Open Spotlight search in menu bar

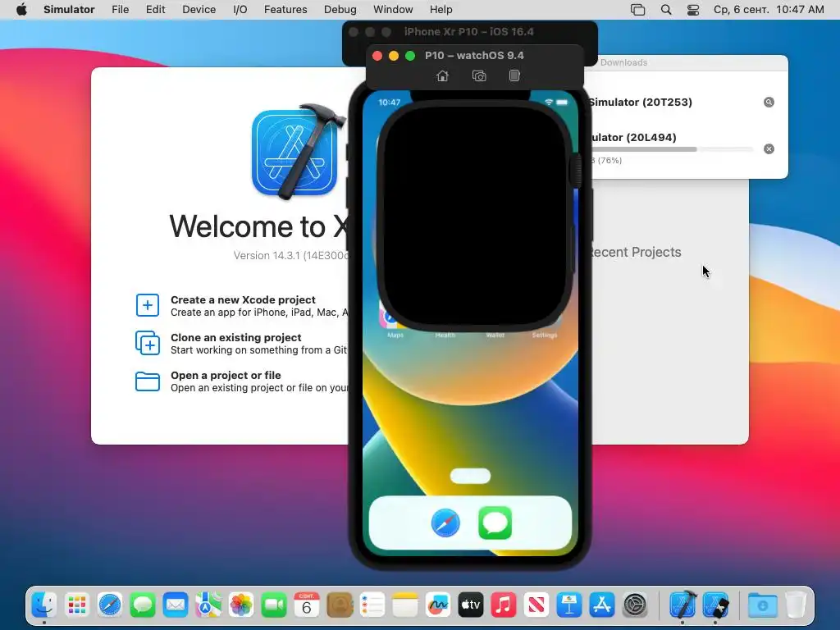[x=666, y=10]
